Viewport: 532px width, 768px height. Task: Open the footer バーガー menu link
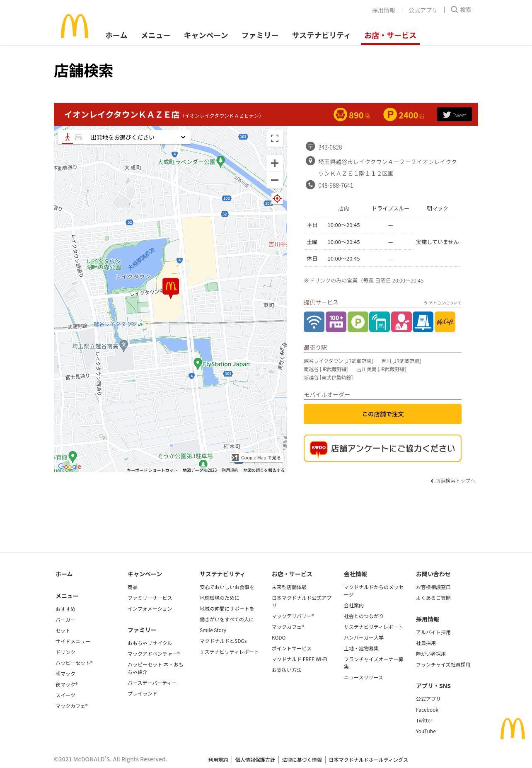pos(65,620)
